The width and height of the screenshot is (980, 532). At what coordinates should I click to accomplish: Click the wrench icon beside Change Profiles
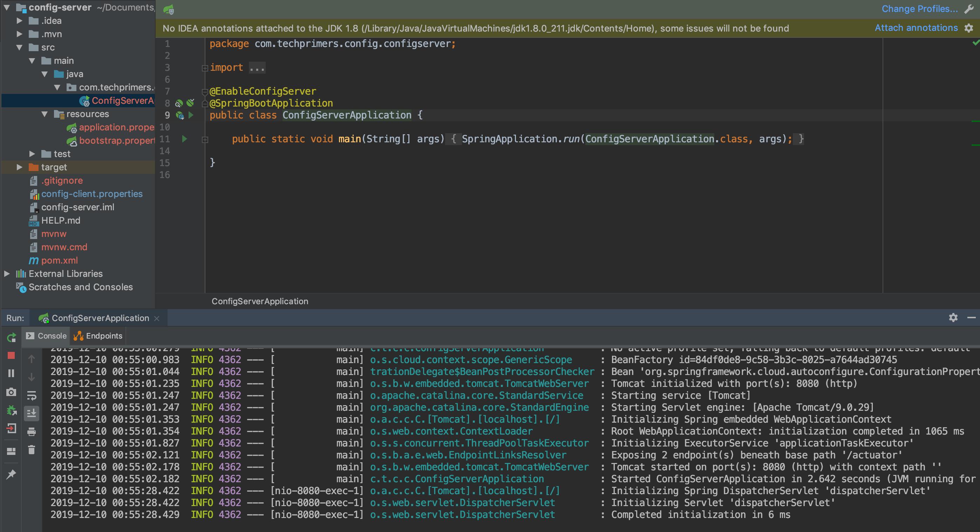coord(969,9)
